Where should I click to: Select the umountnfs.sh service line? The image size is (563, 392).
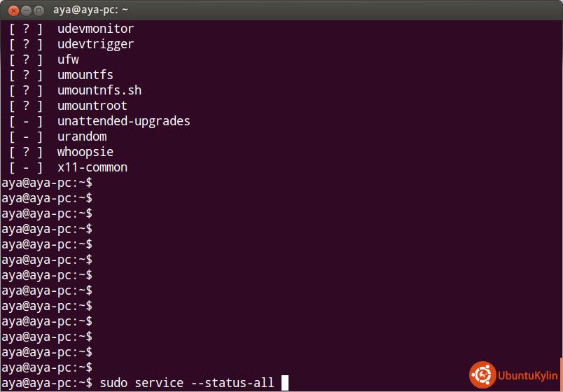click(x=99, y=90)
